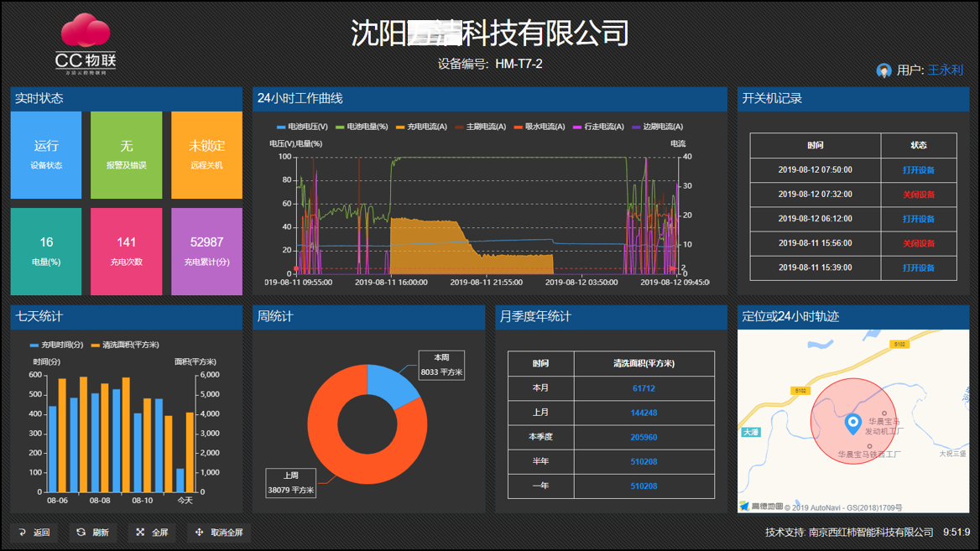The width and height of the screenshot is (980, 551).
Task: Refresh the dashboard with 刷新
Action: 92,533
